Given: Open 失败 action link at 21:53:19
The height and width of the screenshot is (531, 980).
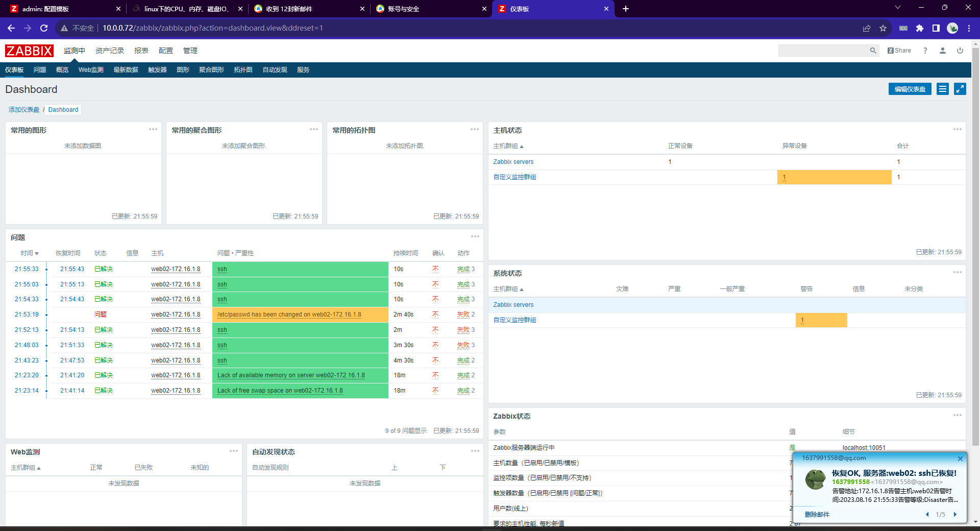Looking at the screenshot, I should pos(463,315).
